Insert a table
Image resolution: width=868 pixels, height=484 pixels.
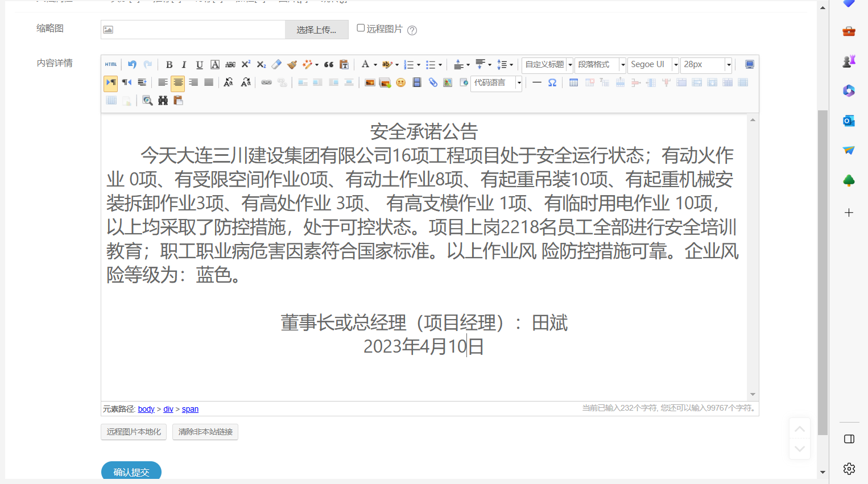click(573, 82)
